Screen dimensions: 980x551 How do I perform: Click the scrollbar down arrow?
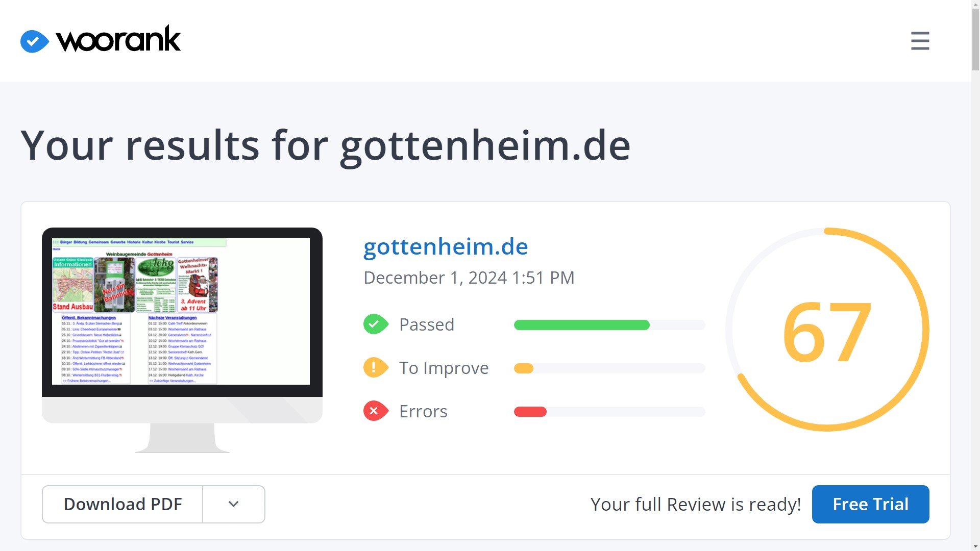click(975, 547)
